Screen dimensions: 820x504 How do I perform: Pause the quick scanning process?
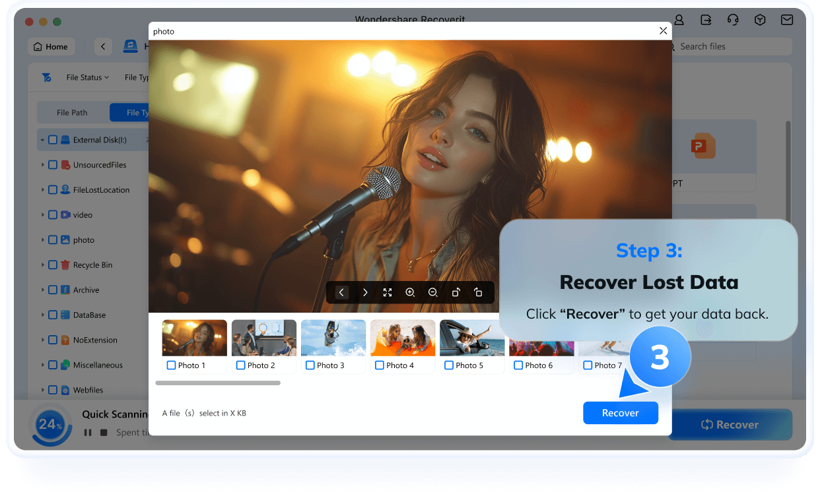(x=88, y=433)
